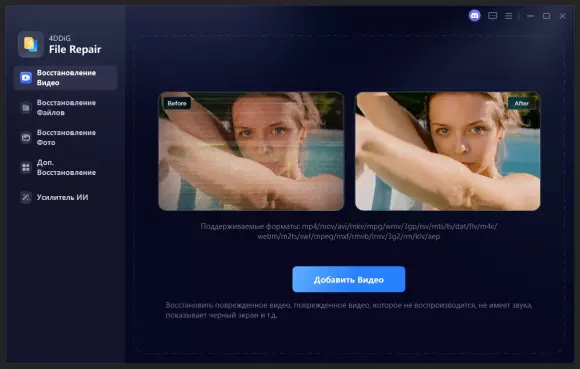Open Усилитель ИИ section
This screenshot has width=580, height=369.
(x=65, y=197)
